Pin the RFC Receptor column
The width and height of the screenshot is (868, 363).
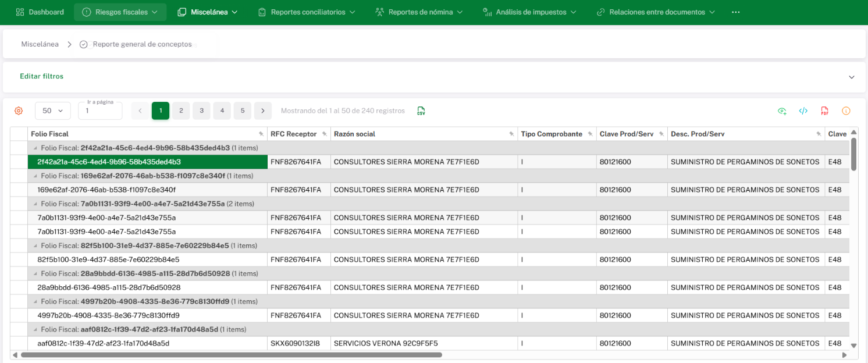point(324,134)
